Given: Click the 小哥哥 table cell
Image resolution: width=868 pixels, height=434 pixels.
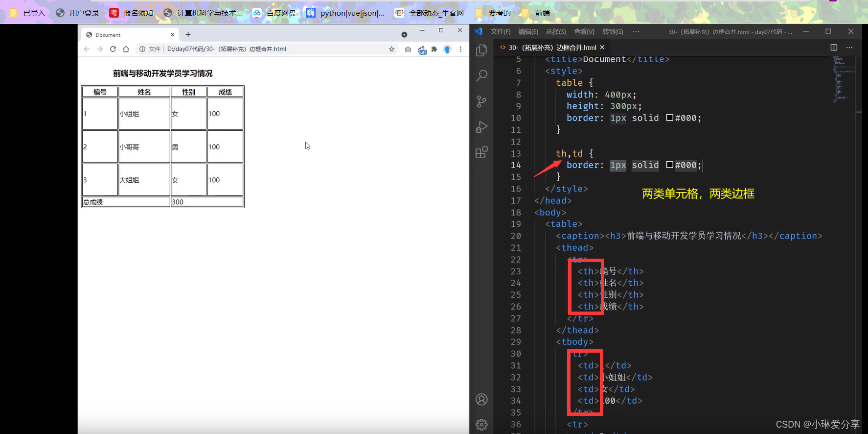Looking at the screenshot, I should click(144, 146).
